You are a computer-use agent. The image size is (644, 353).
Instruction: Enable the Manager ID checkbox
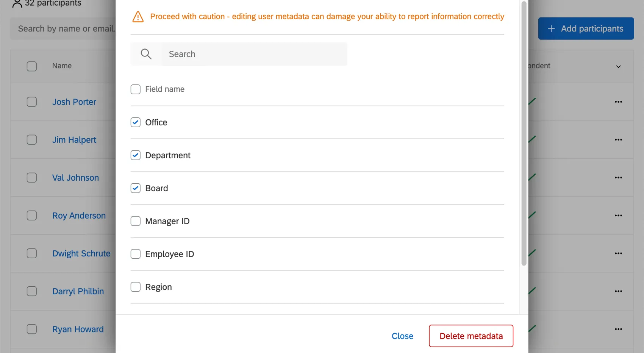135,221
